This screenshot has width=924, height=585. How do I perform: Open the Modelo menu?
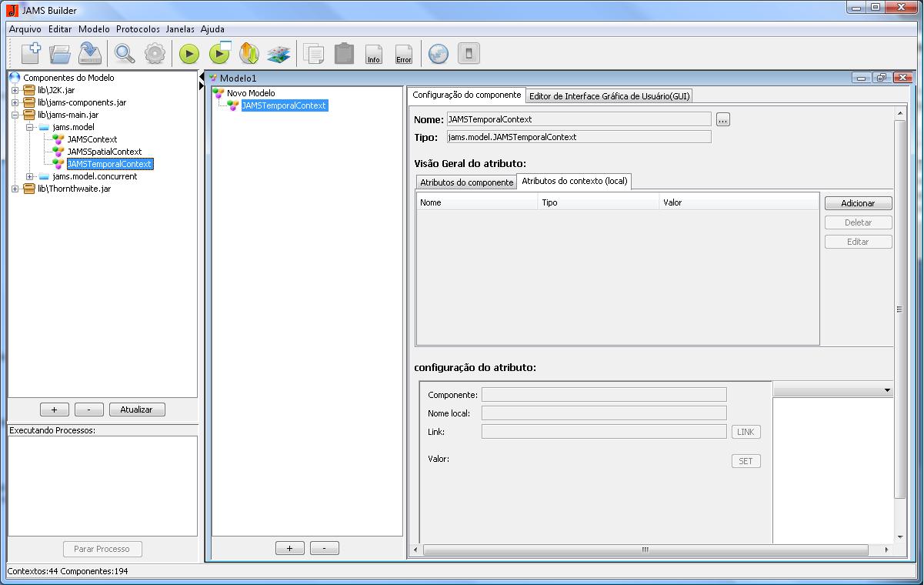coord(94,28)
